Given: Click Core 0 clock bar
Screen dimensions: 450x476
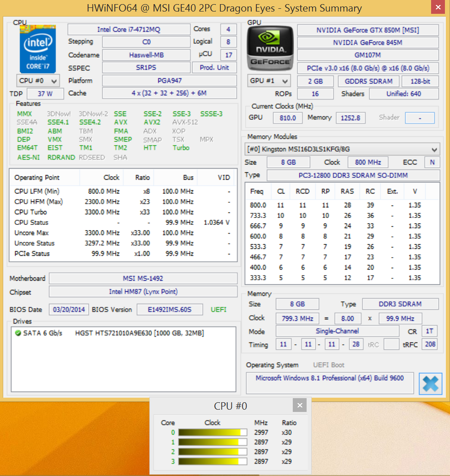Looking at the screenshot, I should 213,432.
